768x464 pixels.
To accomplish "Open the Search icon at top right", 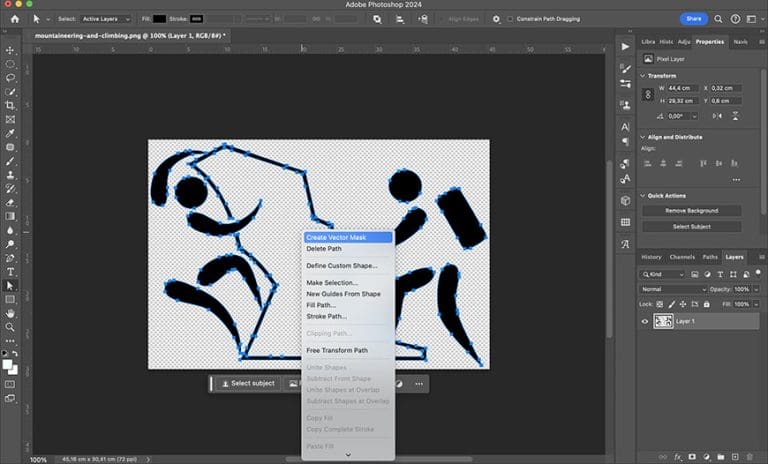I will click(x=718, y=19).
